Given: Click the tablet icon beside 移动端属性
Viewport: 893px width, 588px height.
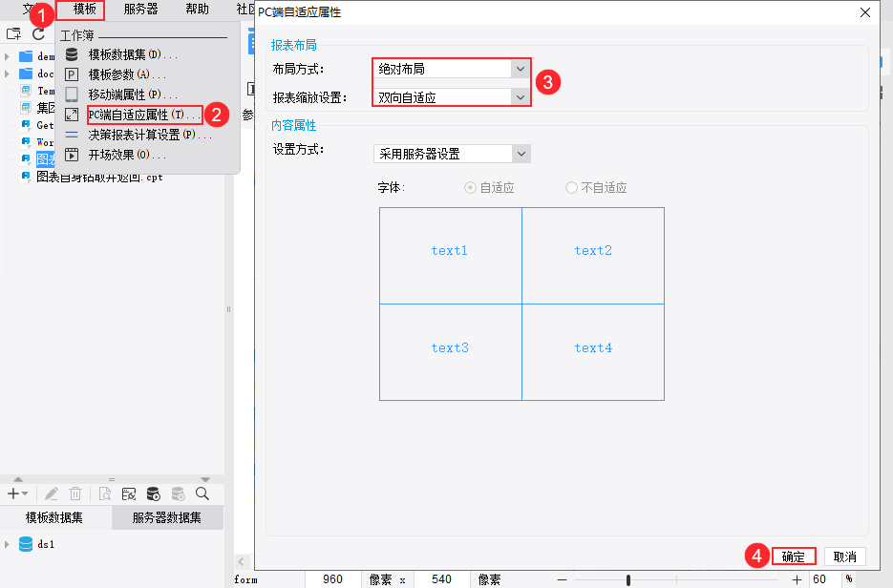Looking at the screenshot, I should tap(72, 94).
